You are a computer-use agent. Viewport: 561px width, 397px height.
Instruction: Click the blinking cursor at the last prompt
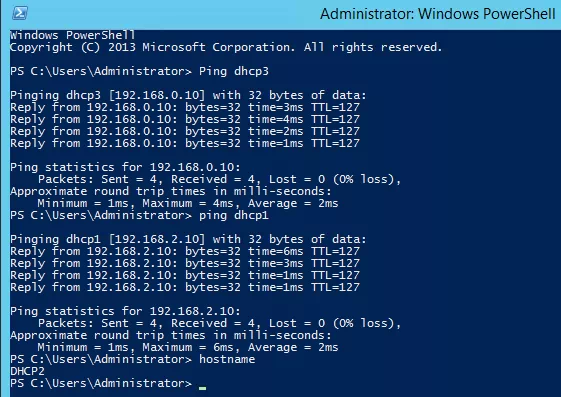203,388
